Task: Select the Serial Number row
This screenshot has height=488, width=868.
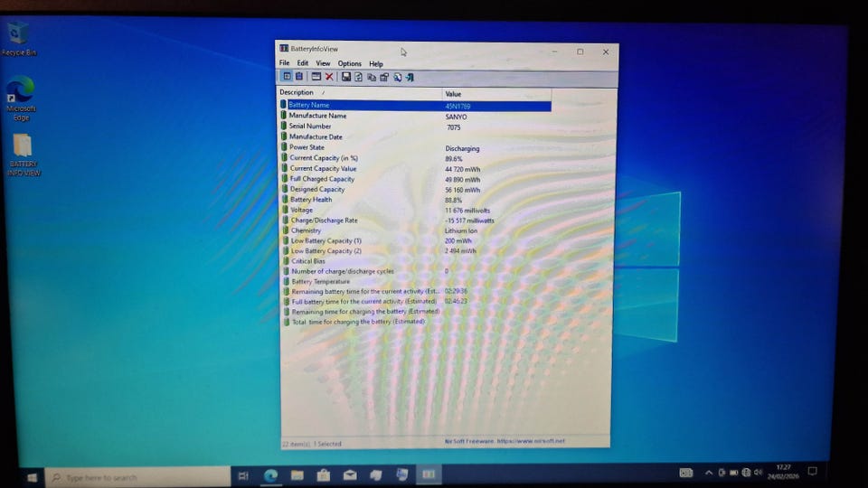Action: tap(416, 127)
